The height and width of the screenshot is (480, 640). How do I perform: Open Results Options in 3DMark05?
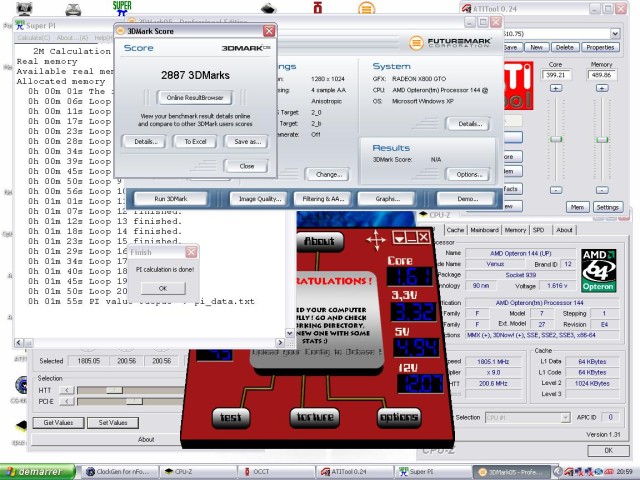coord(469,175)
